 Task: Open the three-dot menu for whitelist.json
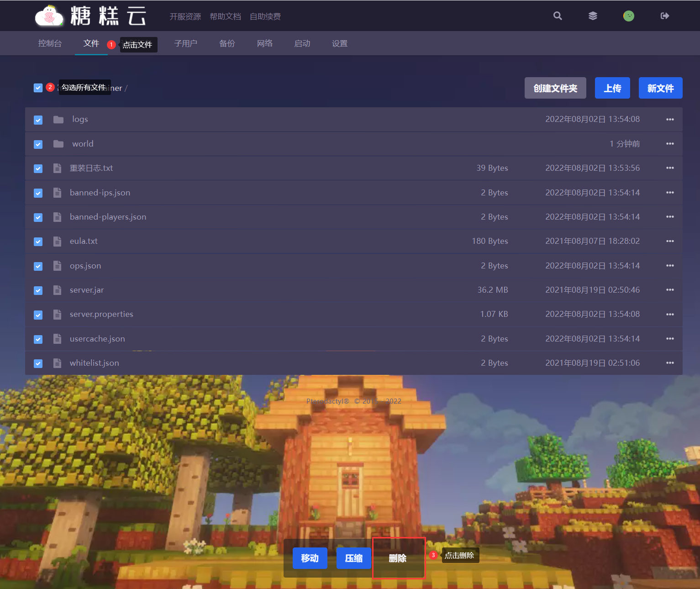[670, 363]
